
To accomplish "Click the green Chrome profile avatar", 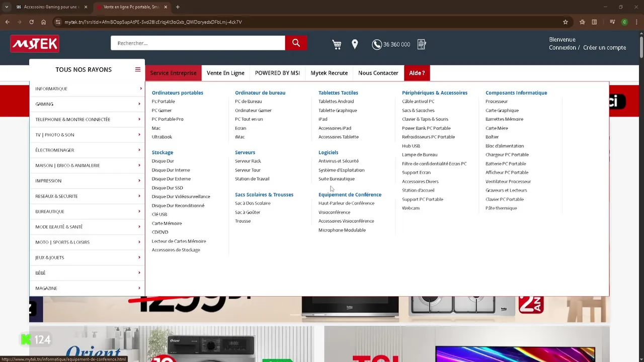I will 624,22.
